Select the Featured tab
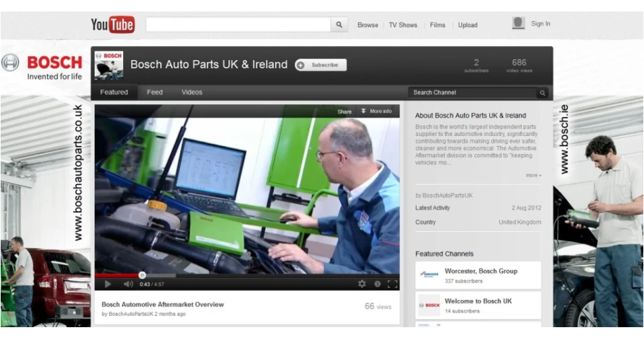The image size is (644, 338). click(x=114, y=93)
